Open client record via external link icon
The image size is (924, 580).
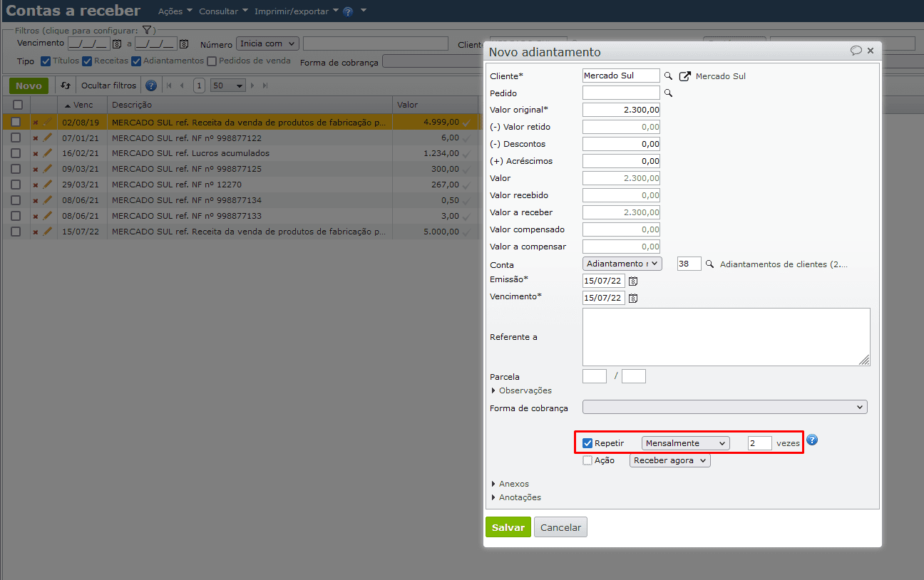click(685, 76)
